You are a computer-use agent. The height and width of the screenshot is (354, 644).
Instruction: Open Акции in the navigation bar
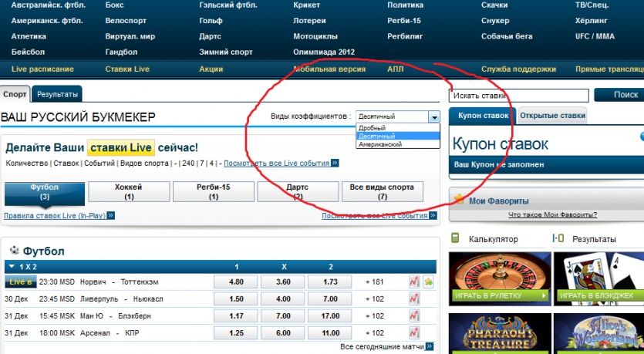(x=211, y=69)
